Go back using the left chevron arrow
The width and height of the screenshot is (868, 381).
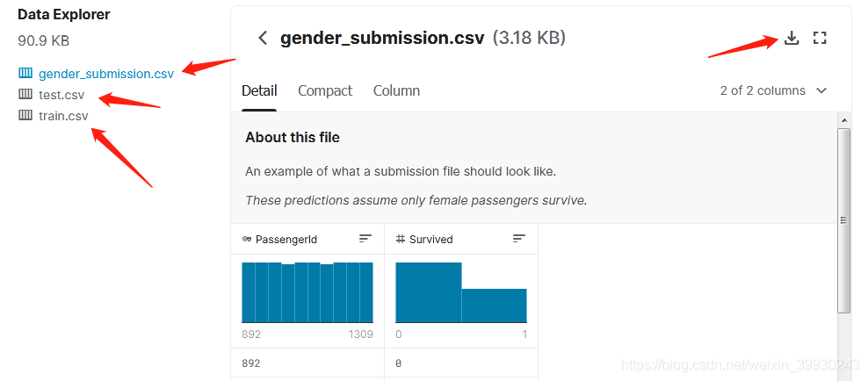tap(263, 38)
